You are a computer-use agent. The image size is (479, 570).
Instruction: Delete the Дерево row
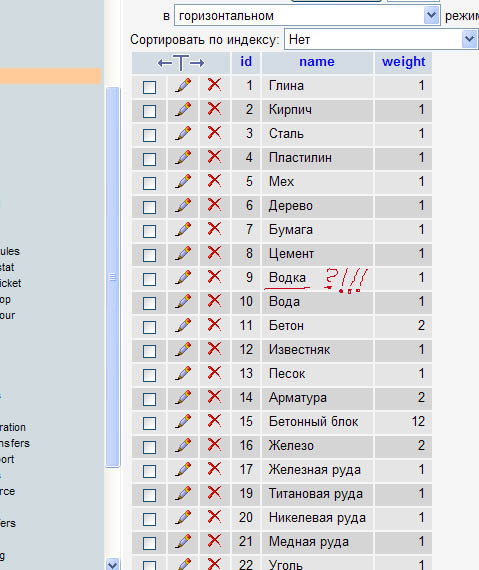[x=214, y=205]
